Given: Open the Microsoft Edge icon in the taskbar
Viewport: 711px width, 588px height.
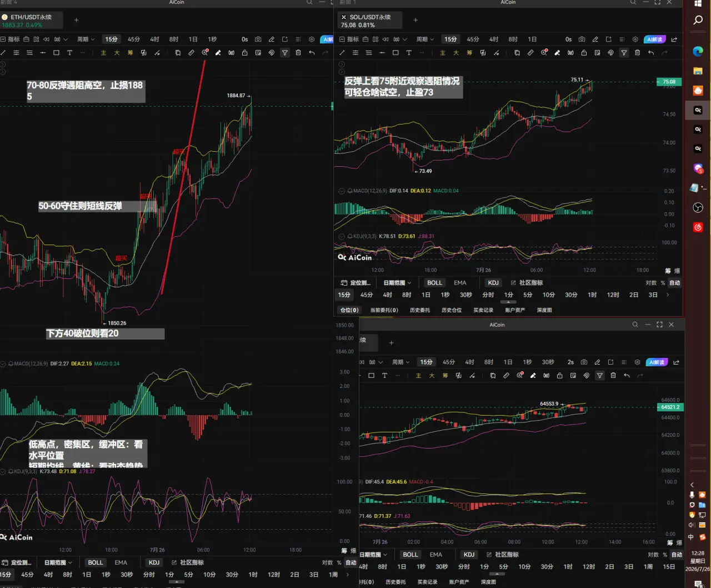Looking at the screenshot, I should tap(698, 52).
